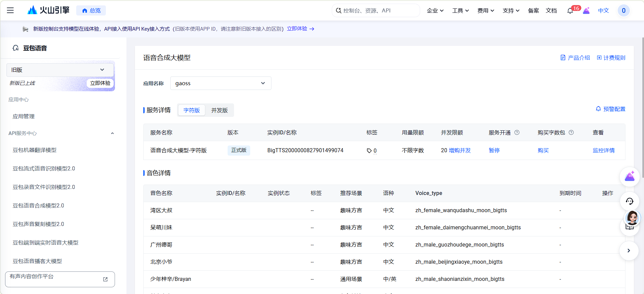Select voice type zh_female_wanqudashu_moon_bigtts
Viewport: 644px width, 294px height.
pyautogui.click(x=461, y=210)
